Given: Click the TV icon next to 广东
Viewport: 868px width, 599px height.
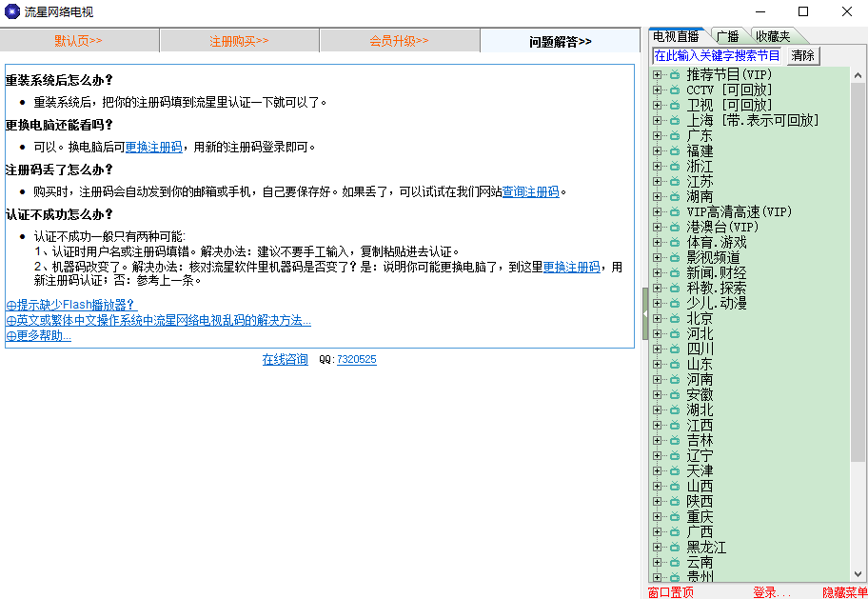Looking at the screenshot, I should (675, 135).
